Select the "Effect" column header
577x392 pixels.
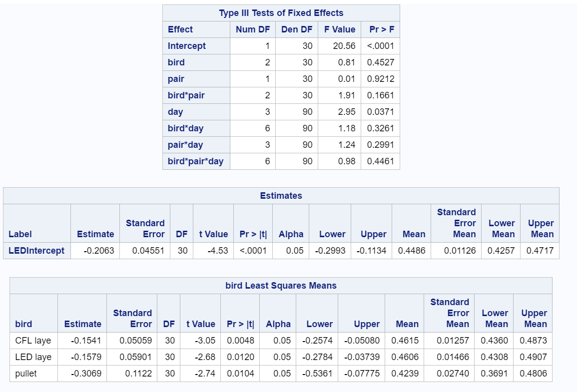coord(180,29)
